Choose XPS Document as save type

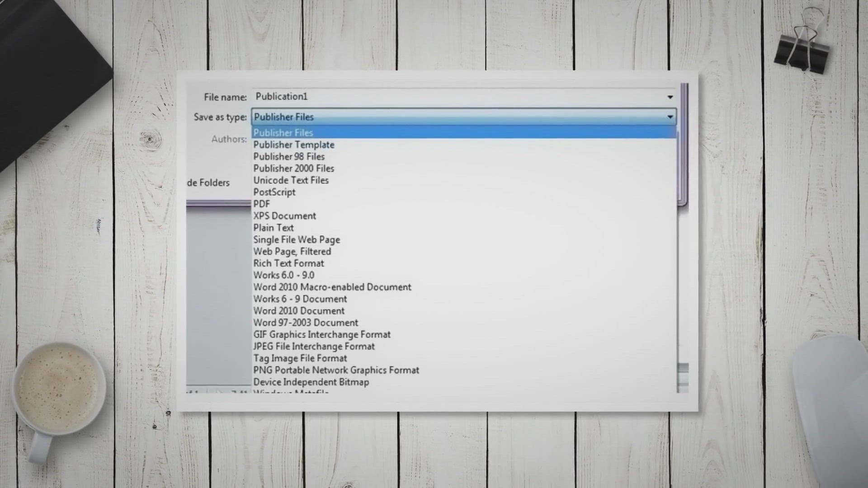[285, 216]
